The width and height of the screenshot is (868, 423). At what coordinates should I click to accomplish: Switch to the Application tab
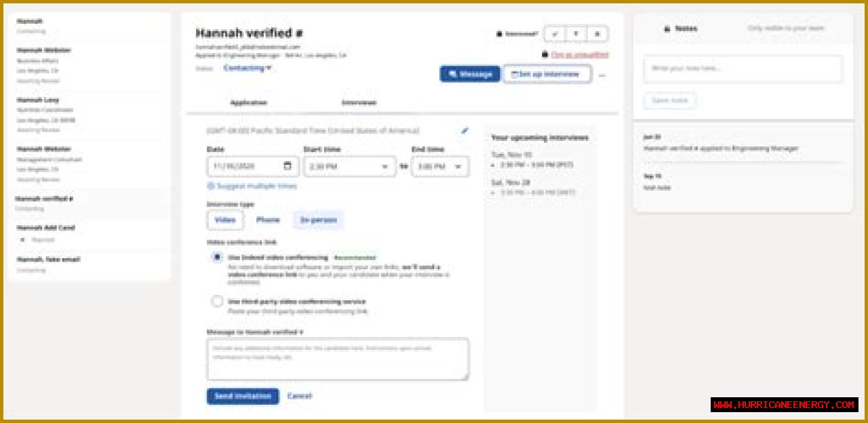tap(249, 102)
